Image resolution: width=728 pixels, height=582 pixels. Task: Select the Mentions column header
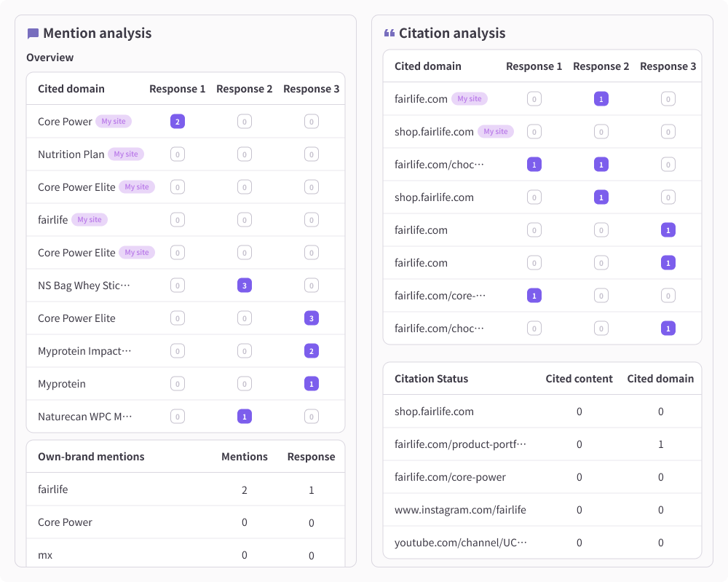click(x=245, y=457)
